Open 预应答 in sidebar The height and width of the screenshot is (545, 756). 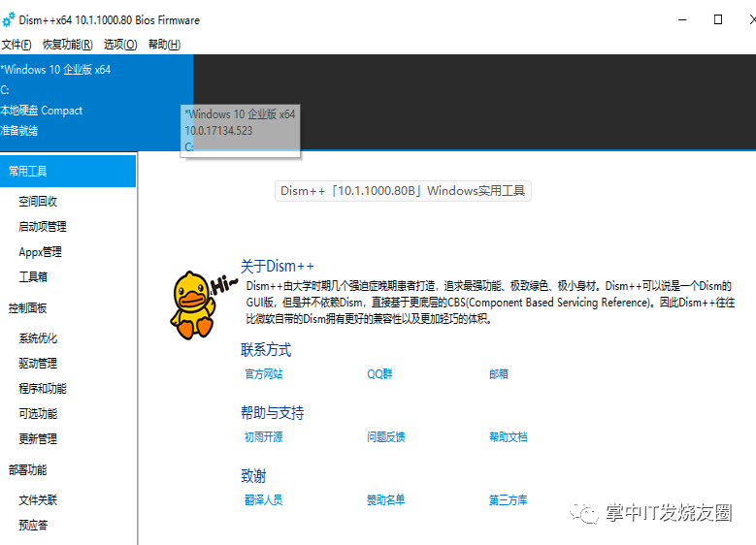(x=33, y=526)
